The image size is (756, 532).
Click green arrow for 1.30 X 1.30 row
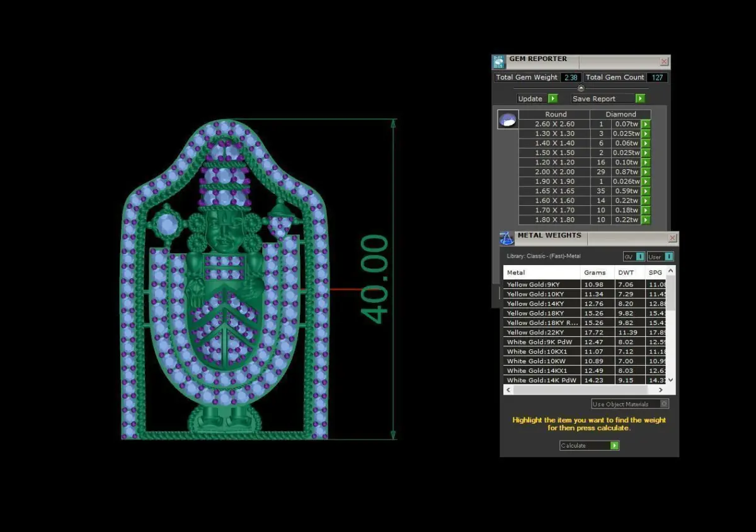coord(646,134)
